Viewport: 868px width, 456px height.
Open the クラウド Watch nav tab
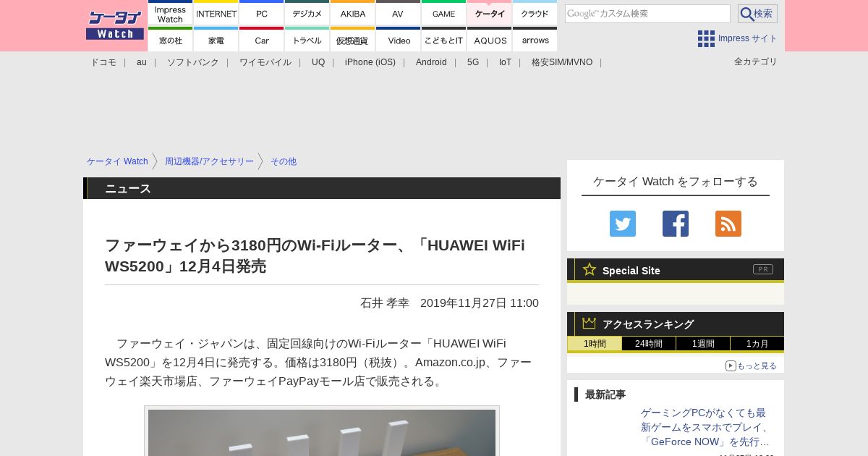pos(535,13)
